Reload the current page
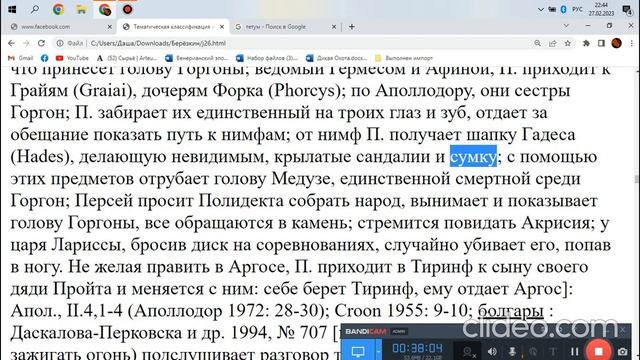 click(x=41, y=43)
